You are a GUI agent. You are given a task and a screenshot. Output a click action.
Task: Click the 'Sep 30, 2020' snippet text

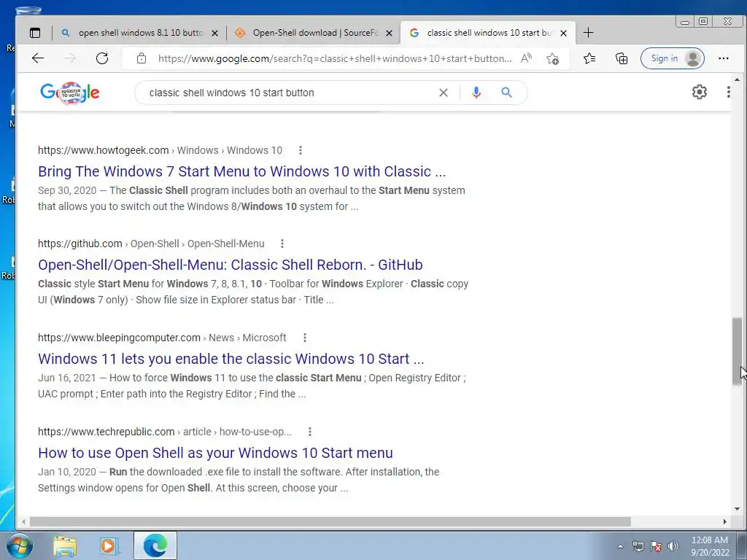point(67,190)
